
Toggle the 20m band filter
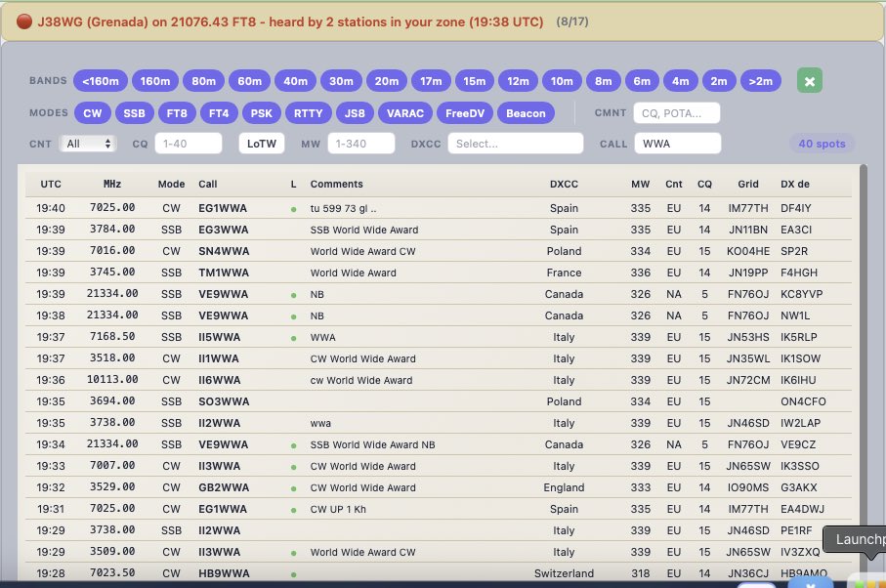pyautogui.click(x=387, y=81)
